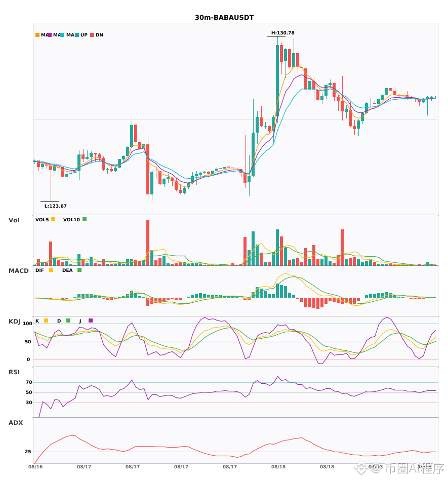The width and height of the screenshot is (448, 481).
Task: Pick the green D legend swatch
Action: click(68, 320)
